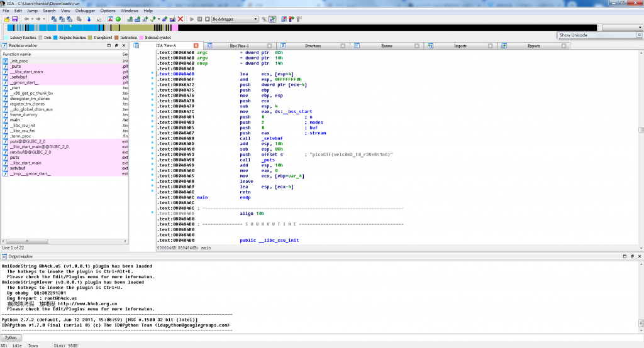This screenshot has height=348, width=644.
Task: Click the blue down arrow toolbar icon
Action: coord(89,19)
